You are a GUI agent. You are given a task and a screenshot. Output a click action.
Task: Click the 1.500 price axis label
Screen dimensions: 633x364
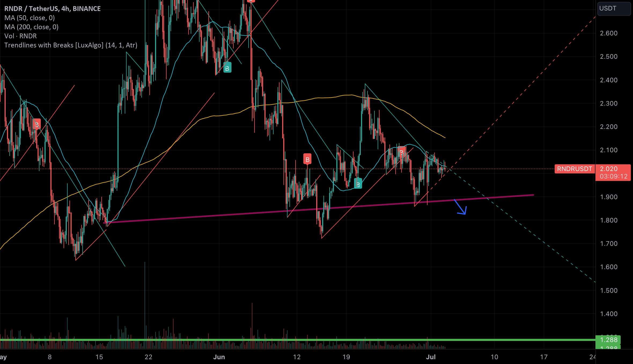pos(609,291)
